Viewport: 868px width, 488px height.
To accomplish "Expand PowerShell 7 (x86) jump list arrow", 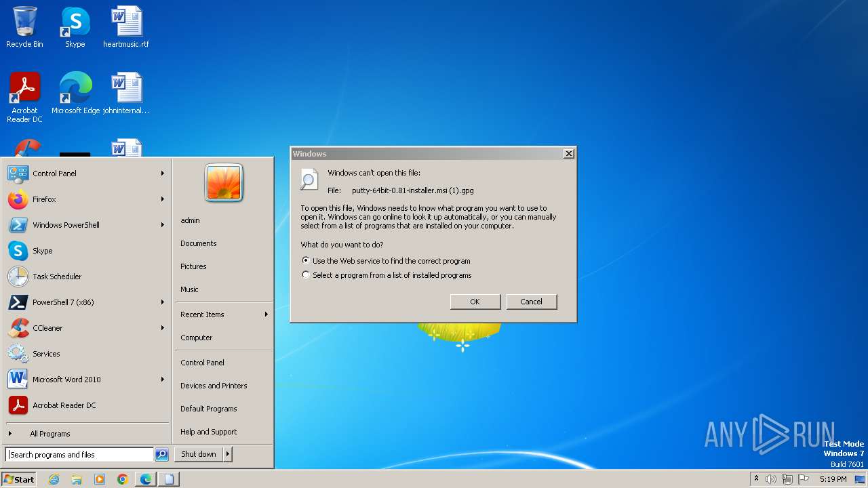I will click(163, 302).
